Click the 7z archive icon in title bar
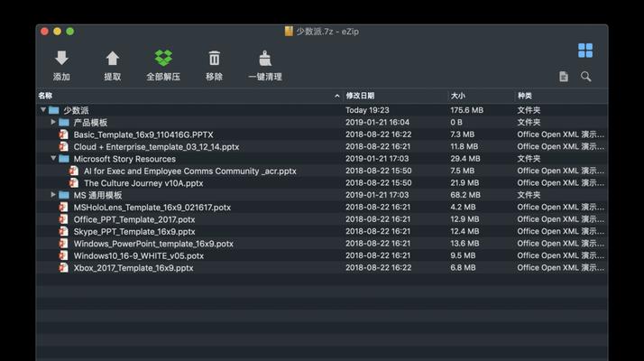This screenshot has height=361, width=644. [289, 32]
